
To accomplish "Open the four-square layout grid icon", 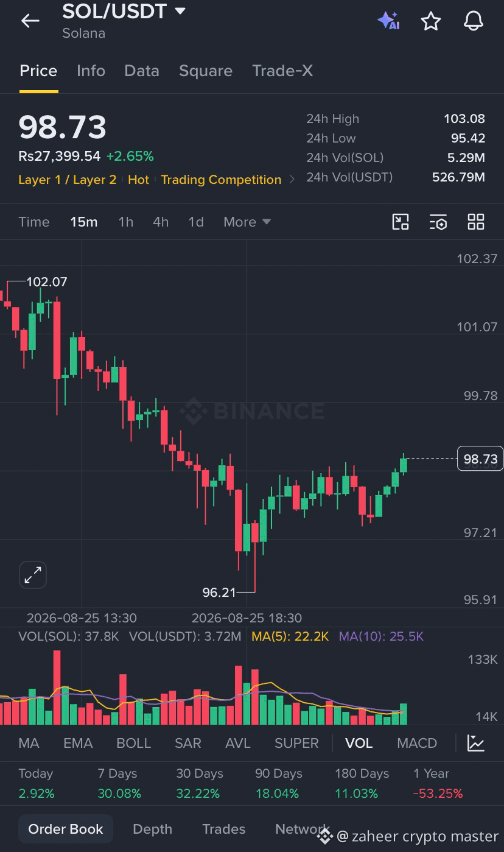I will [476, 222].
